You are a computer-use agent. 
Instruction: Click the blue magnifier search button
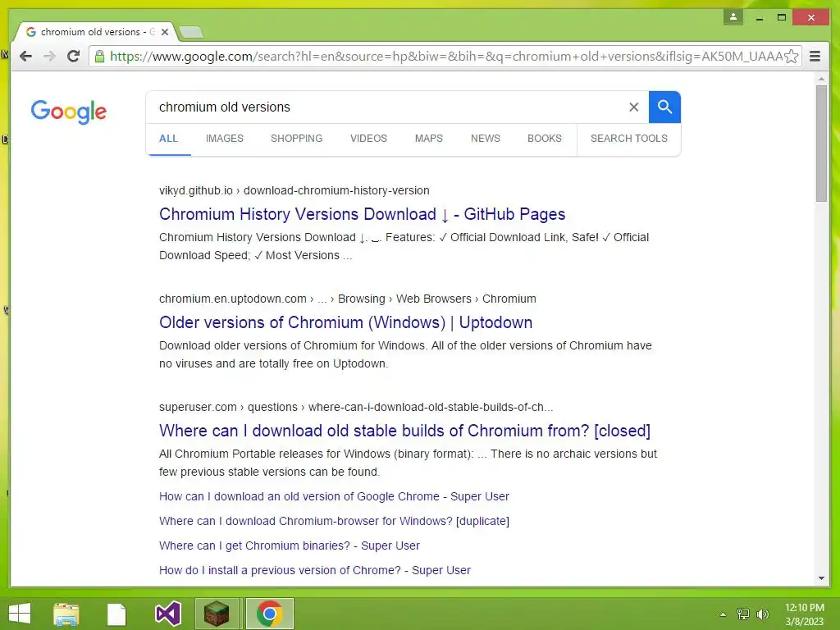point(664,107)
